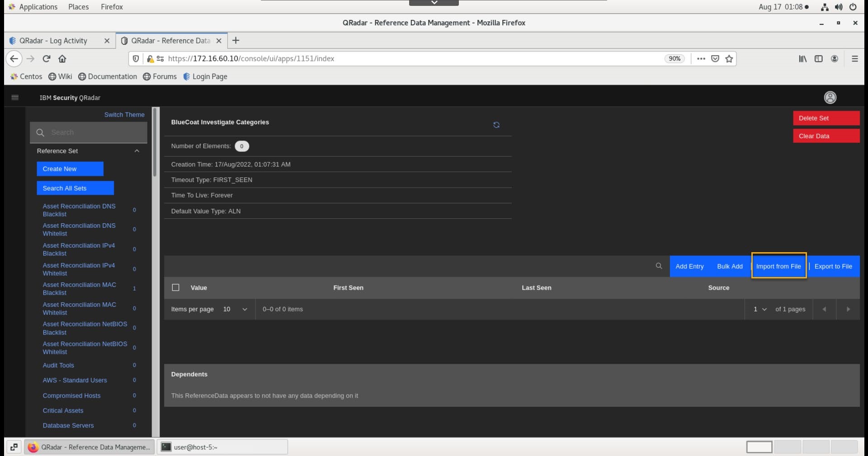
Task: Open the user profile icon in QRadar header
Action: tap(830, 97)
